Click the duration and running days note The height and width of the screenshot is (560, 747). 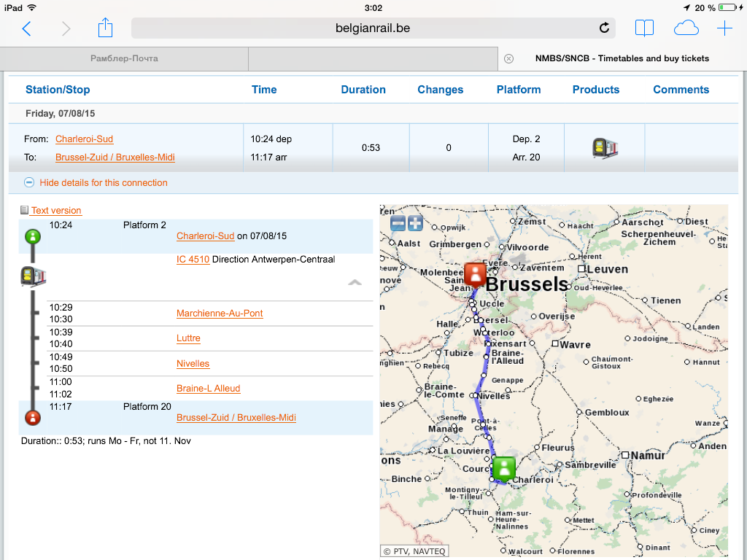(106, 441)
